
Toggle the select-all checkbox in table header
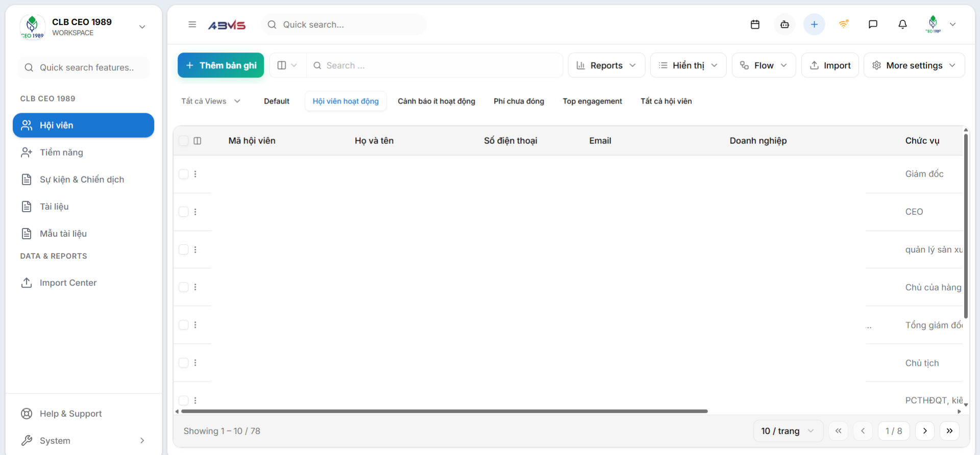coord(184,141)
